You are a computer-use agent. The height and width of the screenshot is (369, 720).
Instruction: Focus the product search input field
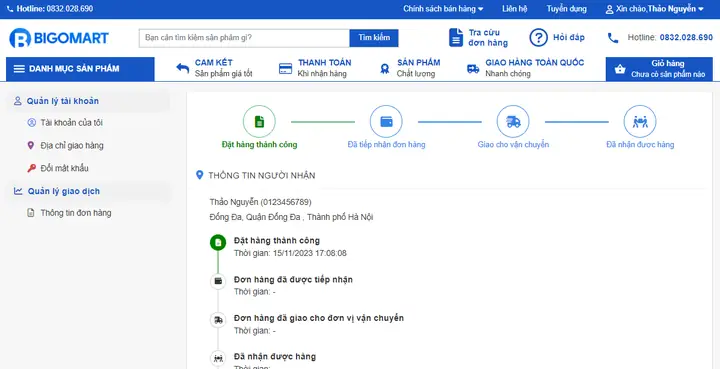point(244,38)
